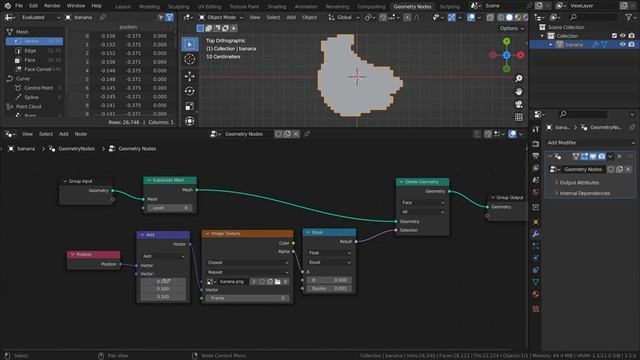The height and width of the screenshot is (360, 640).
Task: Expand the Output Attributes panel
Action: (579, 182)
